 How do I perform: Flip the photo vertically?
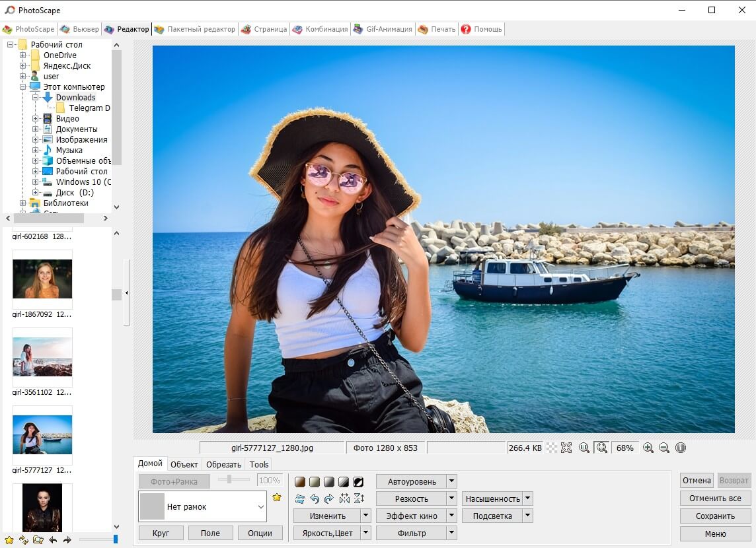[x=359, y=498]
